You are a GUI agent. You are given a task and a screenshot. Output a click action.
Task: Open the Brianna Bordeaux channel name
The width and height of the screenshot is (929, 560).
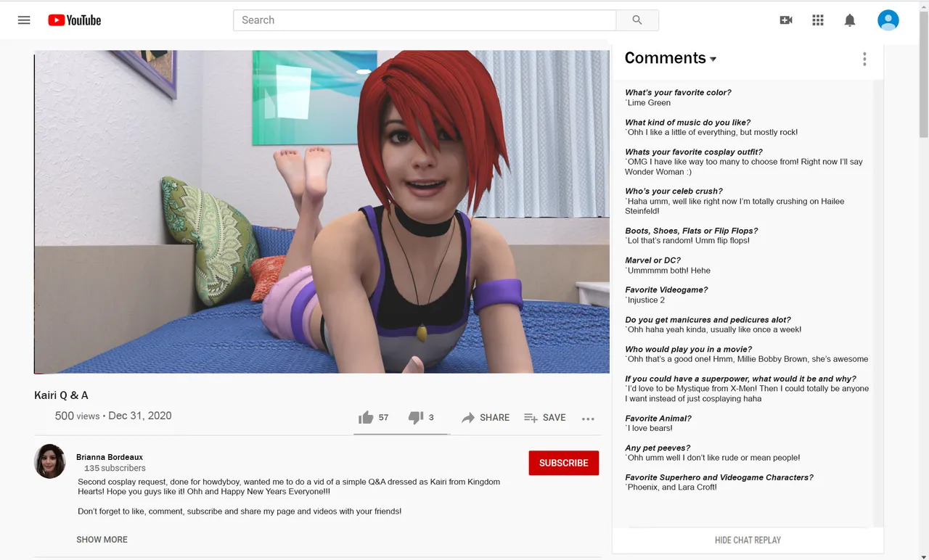pyautogui.click(x=110, y=457)
